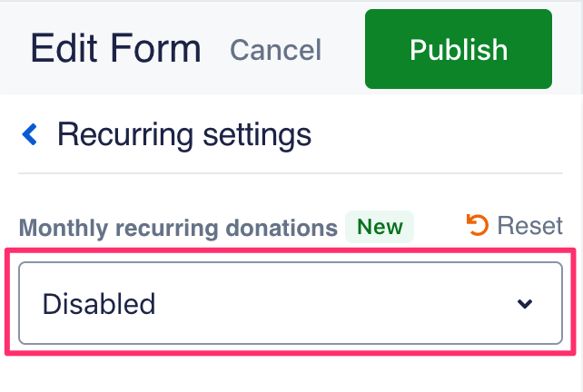
Task: Select the green Publish button
Action: pyautogui.click(x=459, y=49)
